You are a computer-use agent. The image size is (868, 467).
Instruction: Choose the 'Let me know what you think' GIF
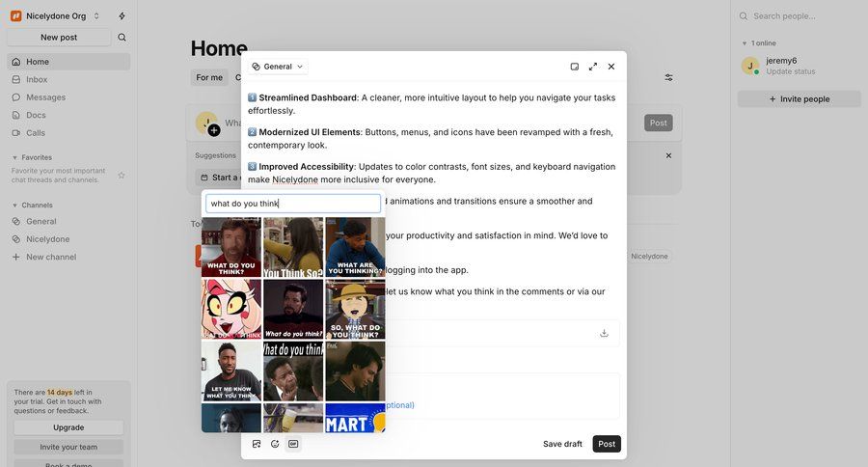pyautogui.click(x=231, y=371)
